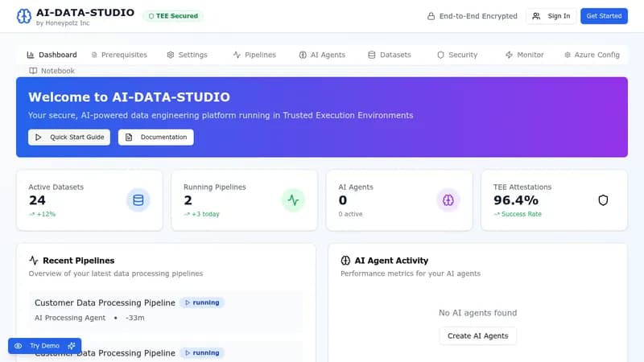
Task: Click the Azure Config gear icon
Action: (568, 55)
